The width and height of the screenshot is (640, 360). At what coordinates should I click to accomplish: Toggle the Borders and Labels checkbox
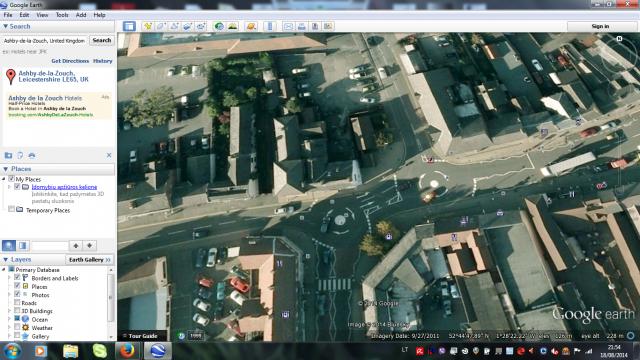coord(17,278)
